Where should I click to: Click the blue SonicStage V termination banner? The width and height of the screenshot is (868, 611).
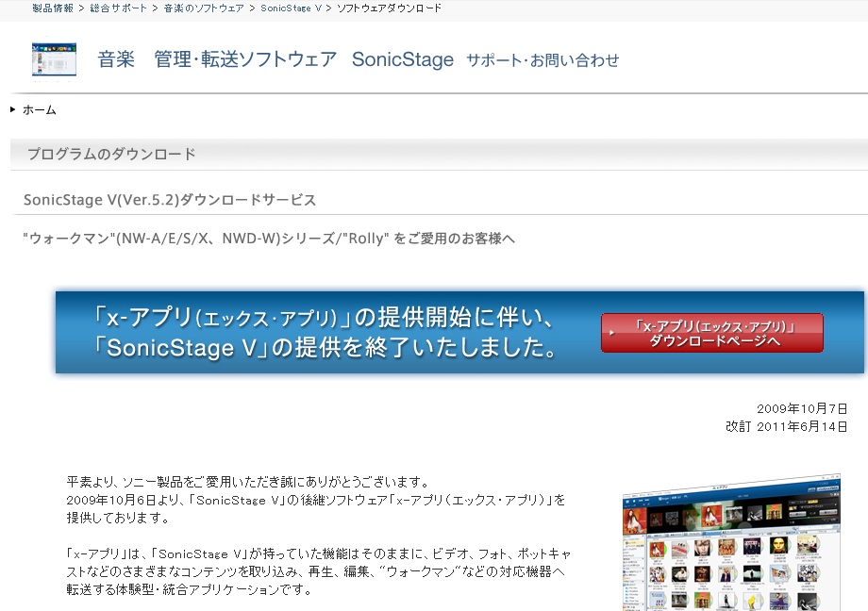(x=311, y=331)
